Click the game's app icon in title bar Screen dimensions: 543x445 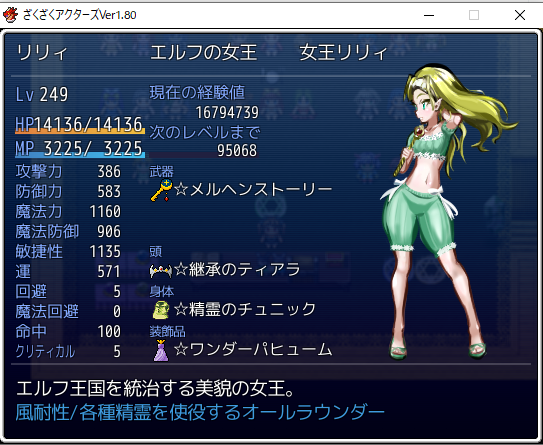10,15
